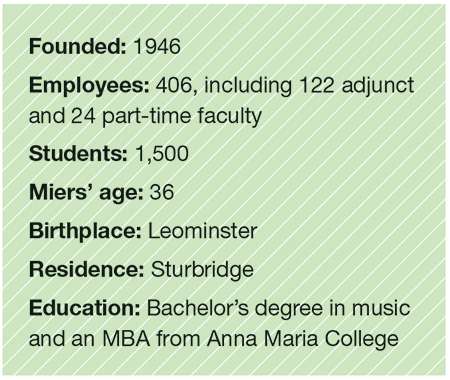Click the word MBA
This screenshot has height=380, width=450.
pyautogui.click(x=126, y=339)
